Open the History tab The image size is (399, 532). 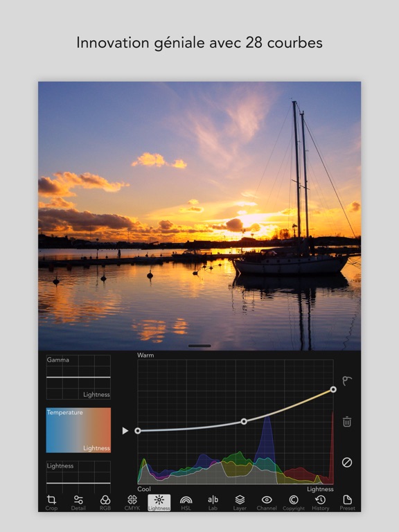click(320, 502)
